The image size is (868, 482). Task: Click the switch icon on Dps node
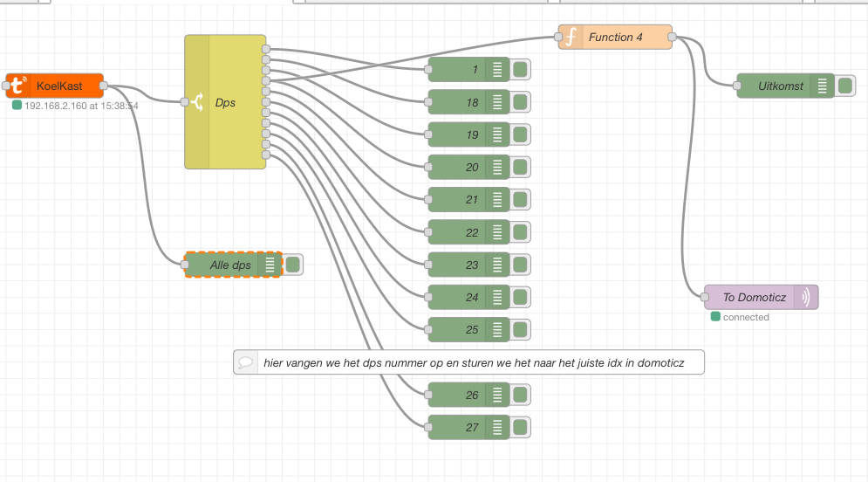tap(197, 102)
